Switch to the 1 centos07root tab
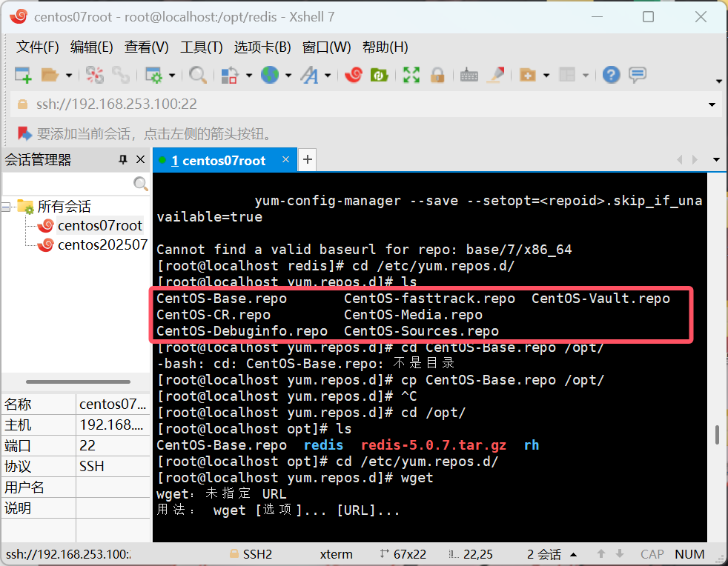Viewport: 728px width, 566px height. click(218, 161)
